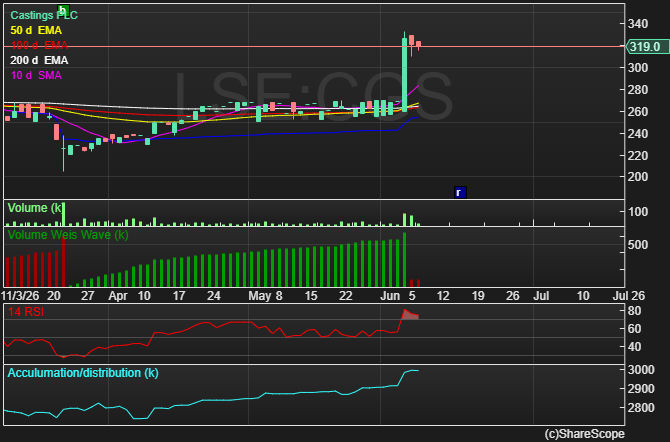Select the Castings PLC legend label

tap(44, 15)
